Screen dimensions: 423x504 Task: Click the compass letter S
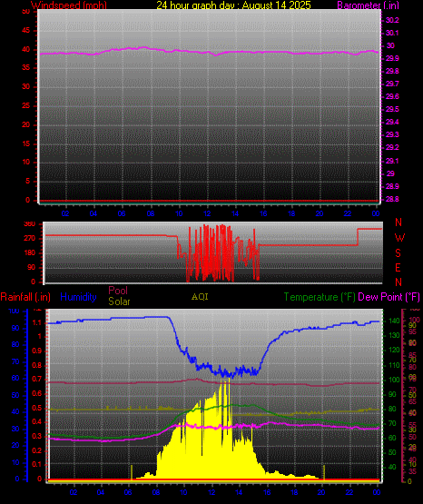(398, 253)
